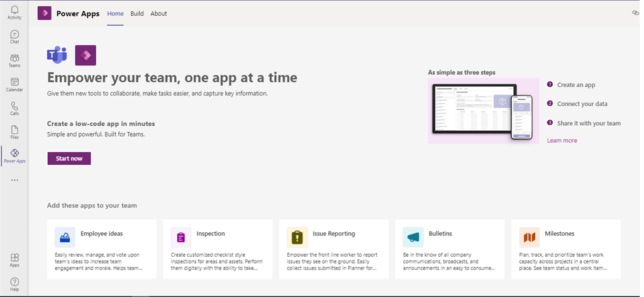Click the Start now button

pos(69,159)
